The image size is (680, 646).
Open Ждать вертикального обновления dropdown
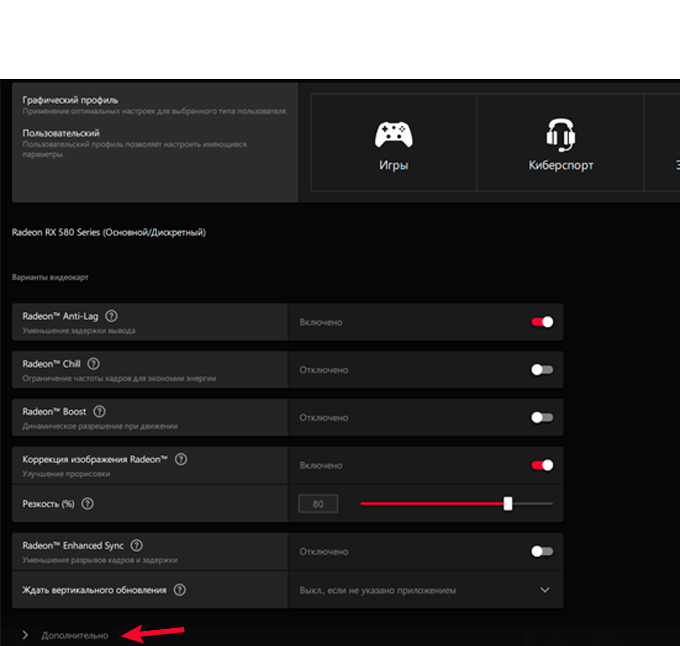coord(425,590)
